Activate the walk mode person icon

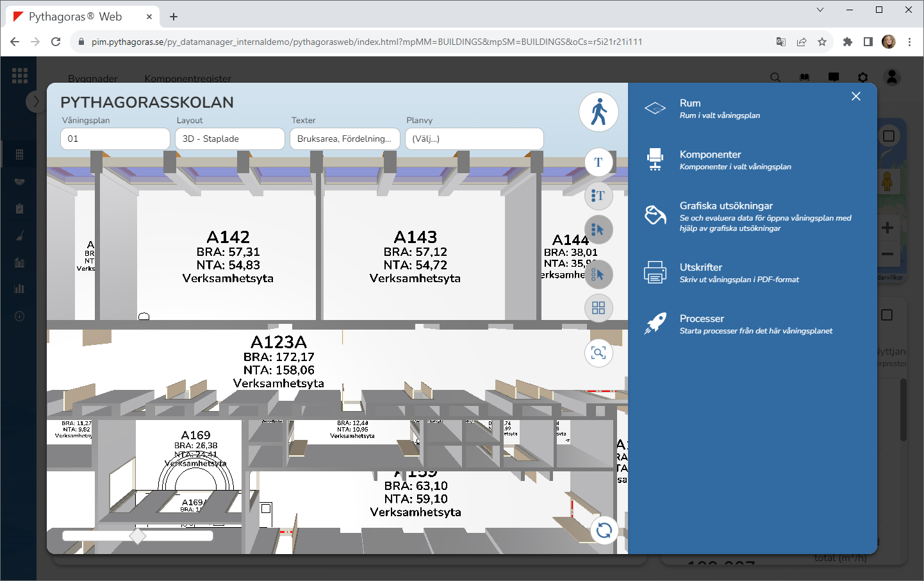pyautogui.click(x=598, y=112)
